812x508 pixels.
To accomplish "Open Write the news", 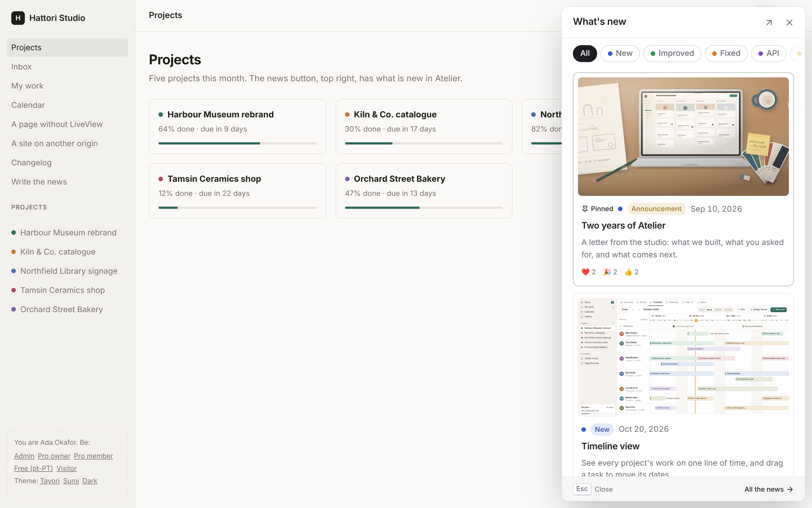I will pos(67,181).
